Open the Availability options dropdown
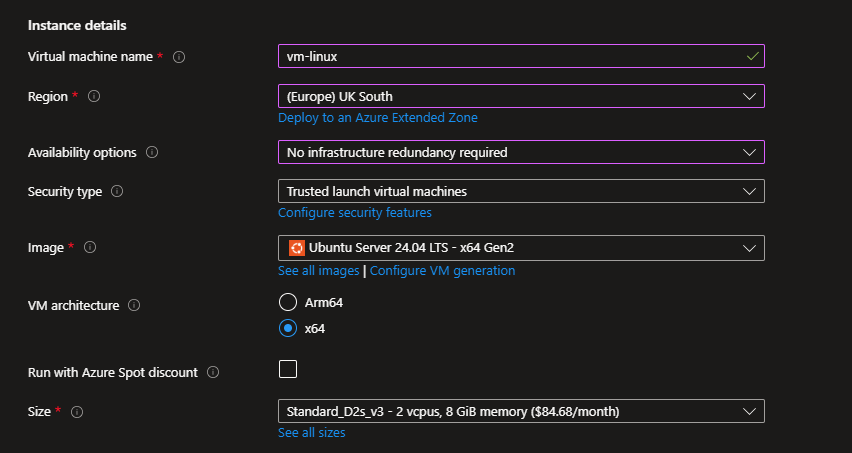 point(520,152)
